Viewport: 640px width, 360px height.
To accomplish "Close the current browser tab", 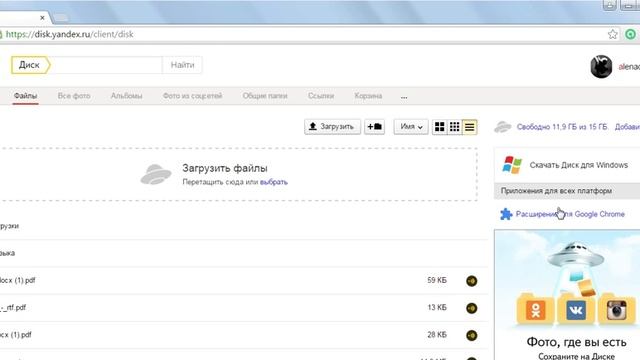I will click(x=42, y=18).
